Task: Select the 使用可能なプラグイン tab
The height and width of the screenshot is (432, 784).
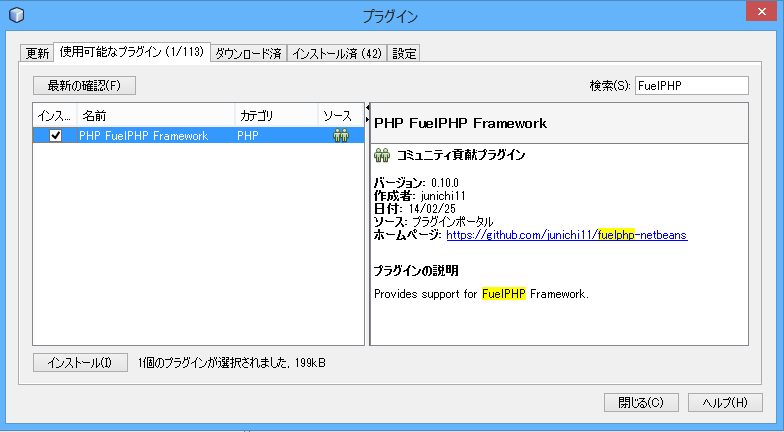Action: pyautogui.click(x=132, y=52)
